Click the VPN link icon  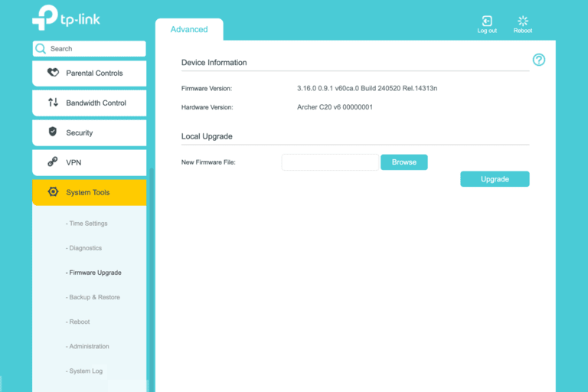(53, 162)
